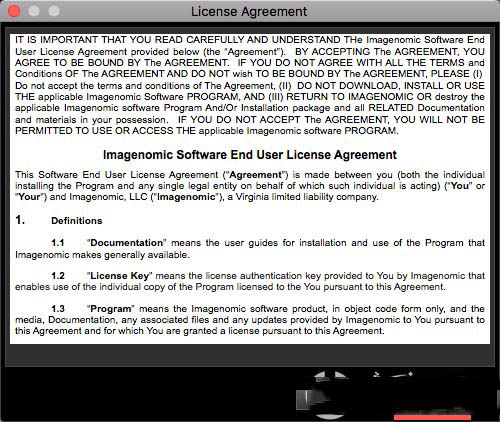Click the greyed-out minimize button
This screenshot has width=500, height=422.
coord(34,11)
